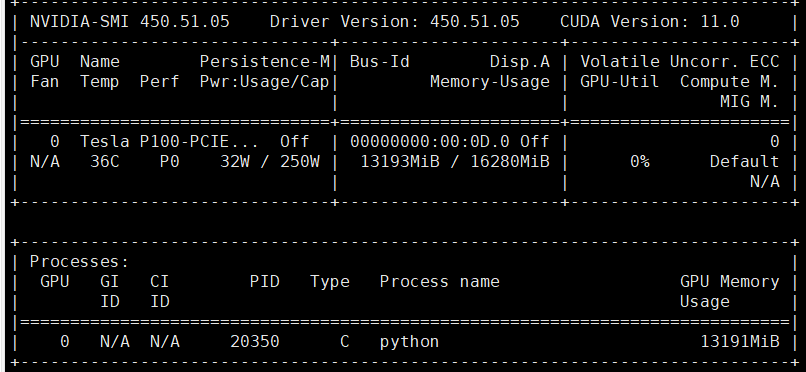The image size is (806, 372).
Task: Click the Type column header
Action: coord(329,282)
